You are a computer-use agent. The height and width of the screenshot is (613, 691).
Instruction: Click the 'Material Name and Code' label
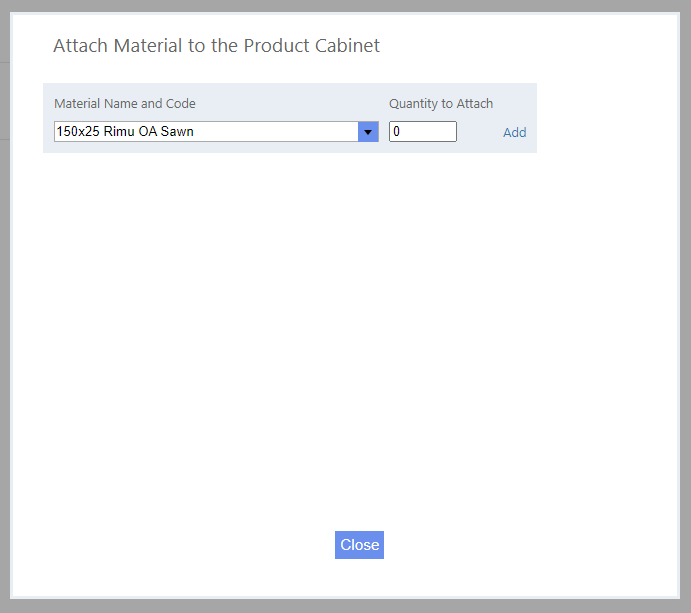click(125, 104)
